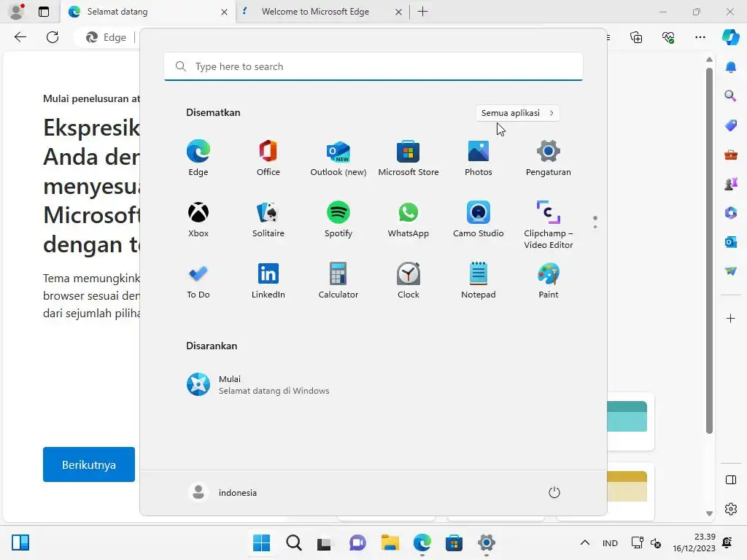Image resolution: width=747 pixels, height=560 pixels.
Task: Open Pengaturan settings app
Action: pyautogui.click(x=549, y=158)
